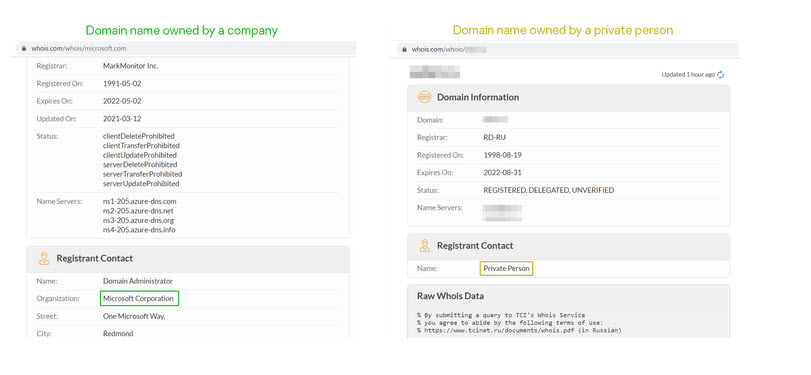Click the 'By submitting a query to TCI's Whois Service' line
The image size is (811, 375).
click(x=501, y=315)
